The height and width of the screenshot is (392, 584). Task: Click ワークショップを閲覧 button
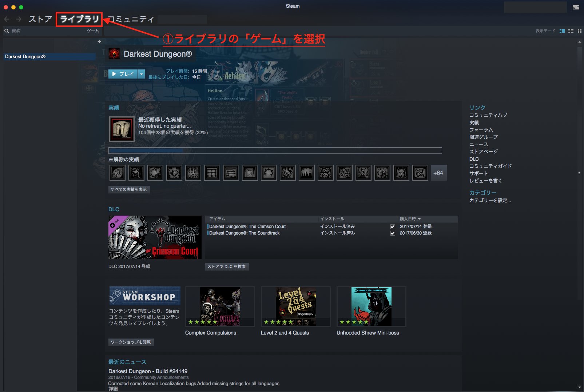131,342
